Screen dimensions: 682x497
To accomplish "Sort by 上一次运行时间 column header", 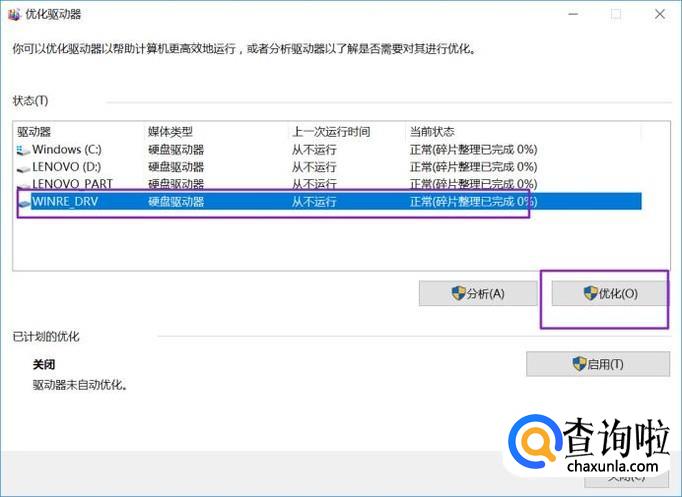I will pos(331,132).
